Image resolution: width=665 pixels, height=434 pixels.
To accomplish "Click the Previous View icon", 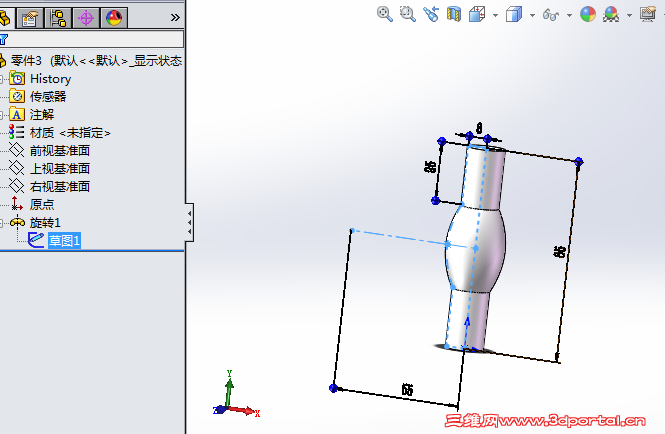I will tap(431, 14).
